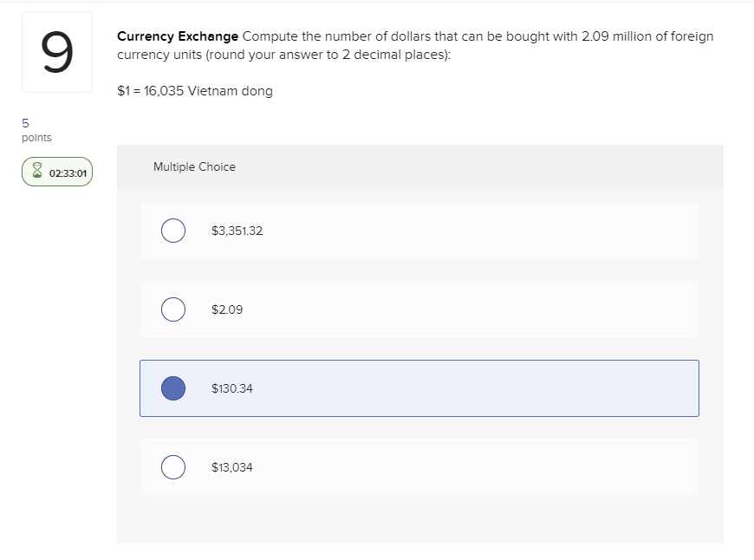This screenshot has height=560, width=754.
Task: Click the filled radio button for $130.34
Action: (x=173, y=388)
